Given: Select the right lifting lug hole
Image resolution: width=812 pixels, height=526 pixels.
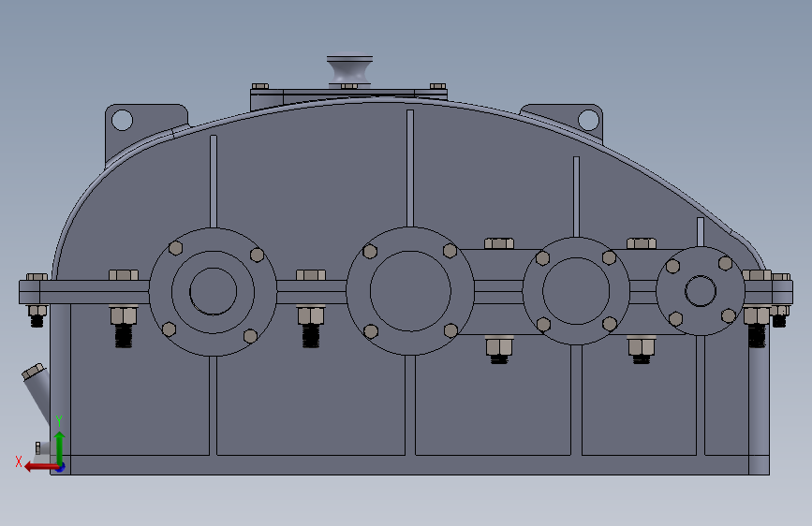Looking at the screenshot, I should (588, 120).
